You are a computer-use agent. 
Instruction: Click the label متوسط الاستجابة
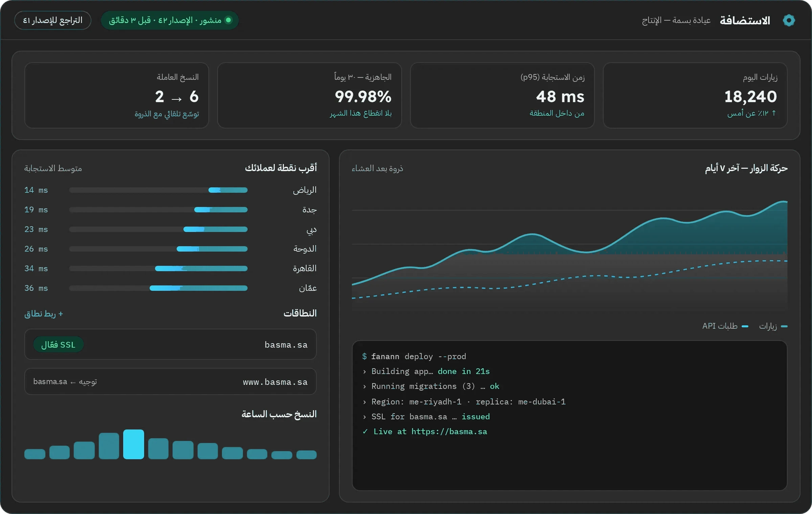[53, 168]
